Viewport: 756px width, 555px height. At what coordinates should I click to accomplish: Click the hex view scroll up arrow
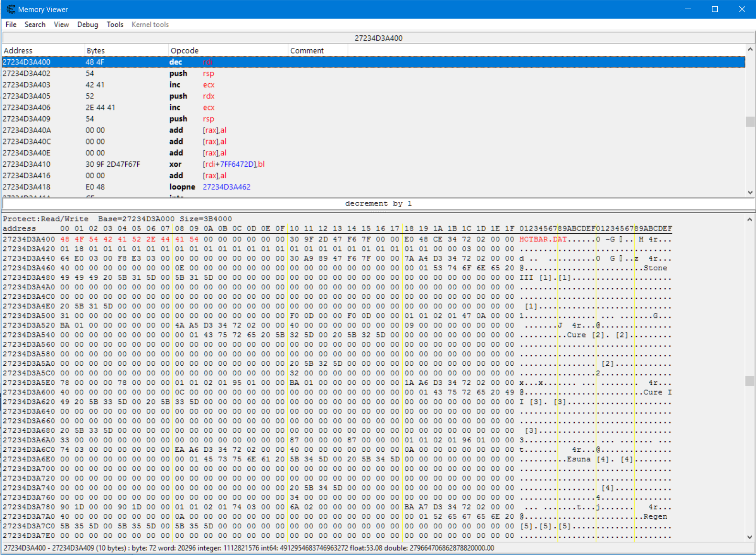tap(750, 219)
